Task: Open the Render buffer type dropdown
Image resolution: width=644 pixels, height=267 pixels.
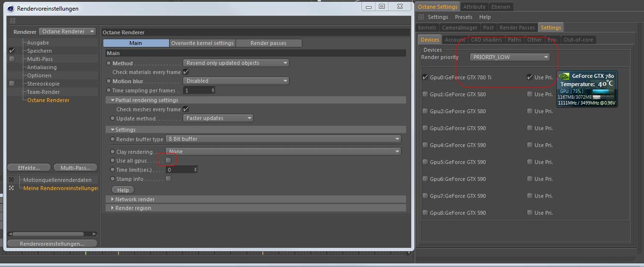Action: [283, 139]
